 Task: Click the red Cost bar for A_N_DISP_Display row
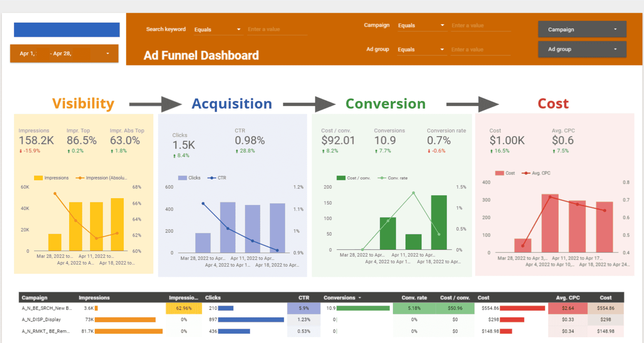tap(511, 319)
